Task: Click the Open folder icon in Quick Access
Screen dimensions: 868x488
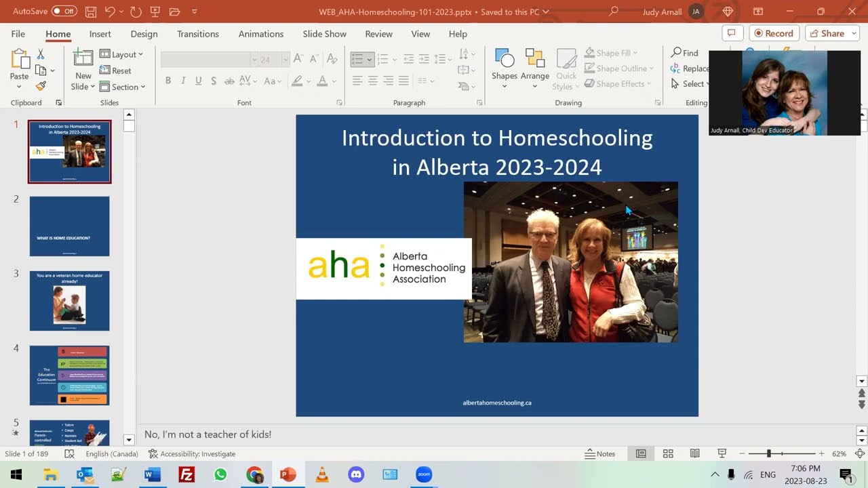Action: tap(175, 12)
